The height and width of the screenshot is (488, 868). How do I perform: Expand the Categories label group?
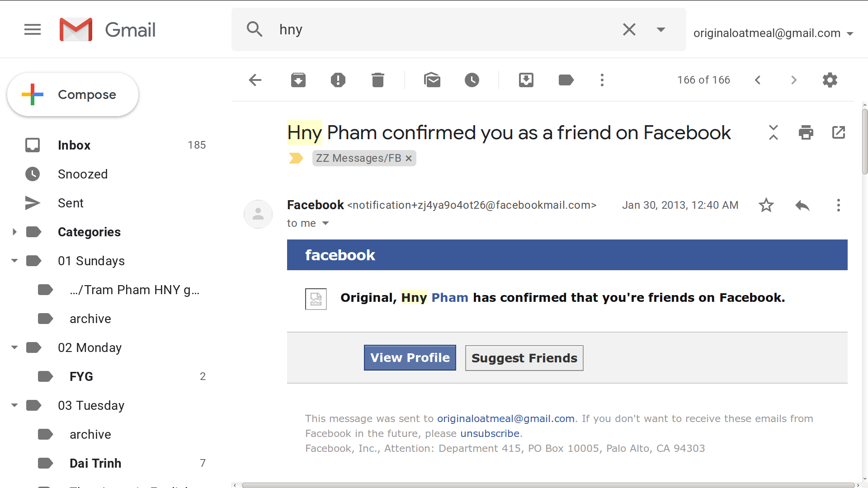point(14,232)
